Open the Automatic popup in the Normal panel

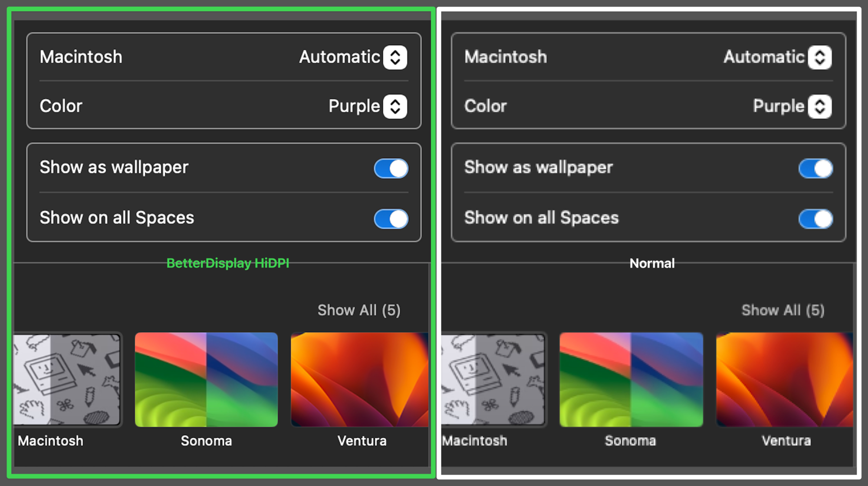click(x=819, y=57)
